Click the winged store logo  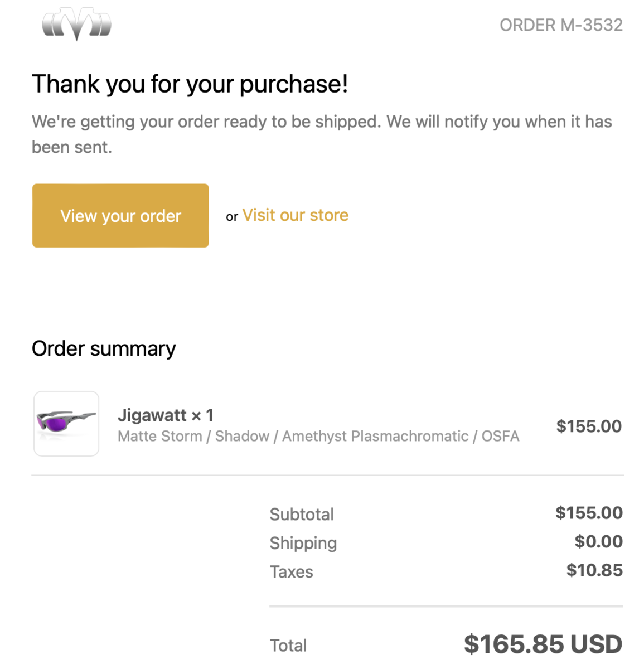pyautogui.click(x=77, y=25)
